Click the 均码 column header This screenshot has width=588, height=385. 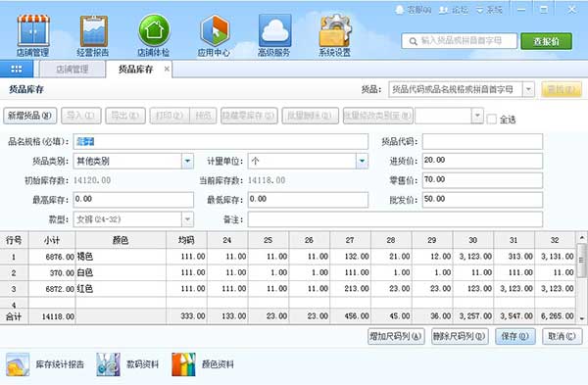tap(186, 240)
